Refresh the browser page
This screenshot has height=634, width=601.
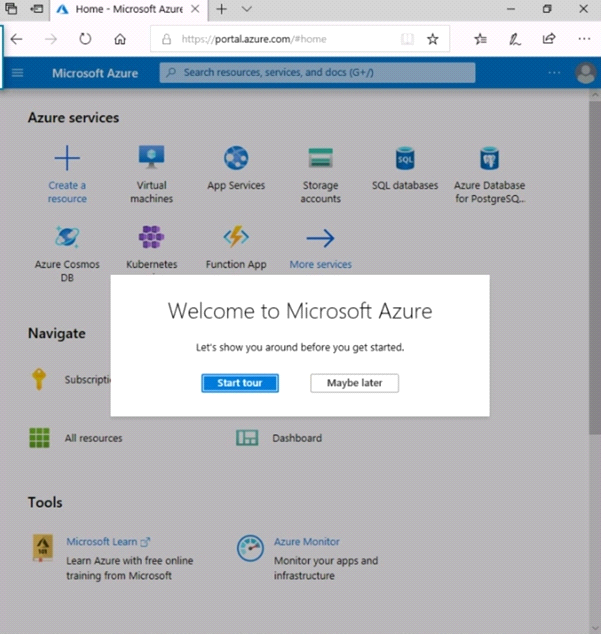pos(85,39)
